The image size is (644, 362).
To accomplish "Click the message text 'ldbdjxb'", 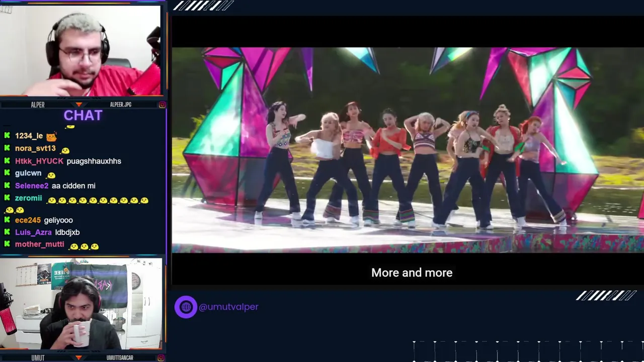I will (x=67, y=232).
